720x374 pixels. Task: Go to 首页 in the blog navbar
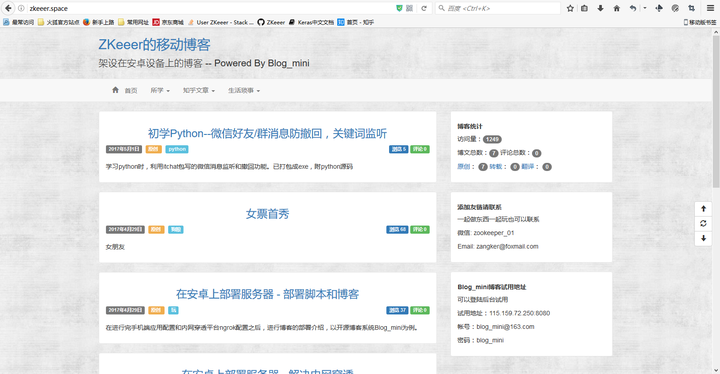pyautogui.click(x=125, y=91)
